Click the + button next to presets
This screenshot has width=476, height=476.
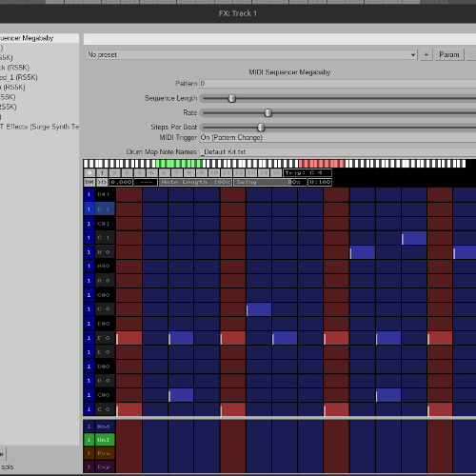click(426, 55)
